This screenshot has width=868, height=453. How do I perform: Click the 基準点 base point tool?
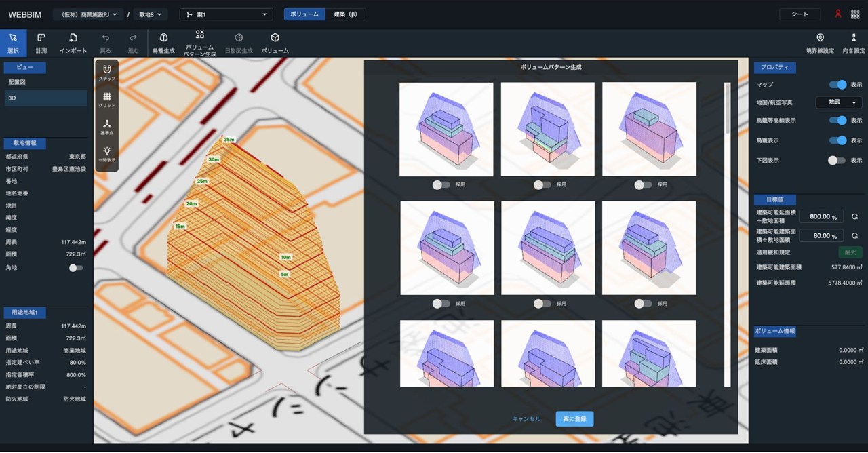[x=107, y=127]
